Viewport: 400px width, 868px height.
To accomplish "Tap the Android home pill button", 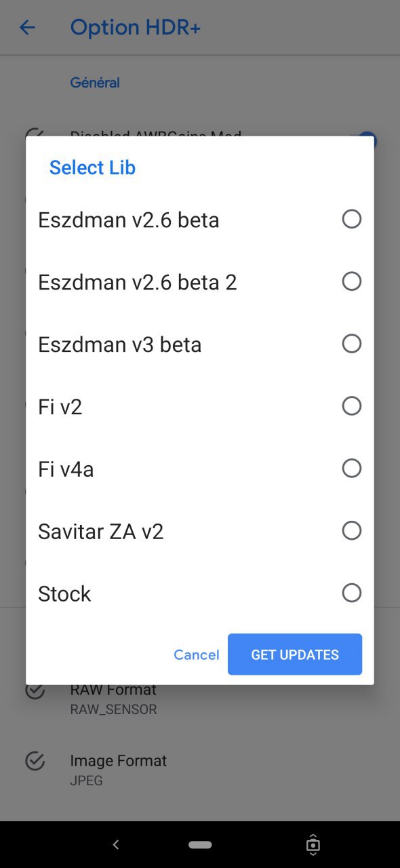I will click(200, 845).
